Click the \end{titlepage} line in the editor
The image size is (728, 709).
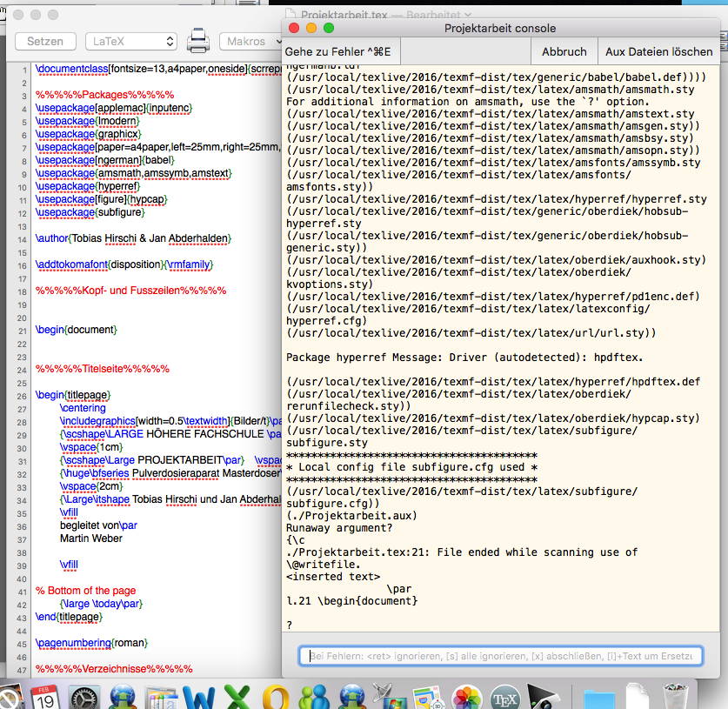(69, 617)
